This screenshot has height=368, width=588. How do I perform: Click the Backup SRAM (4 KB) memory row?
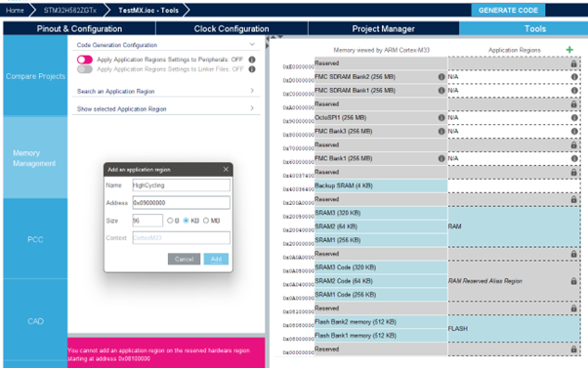pyautogui.click(x=381, y=185)
